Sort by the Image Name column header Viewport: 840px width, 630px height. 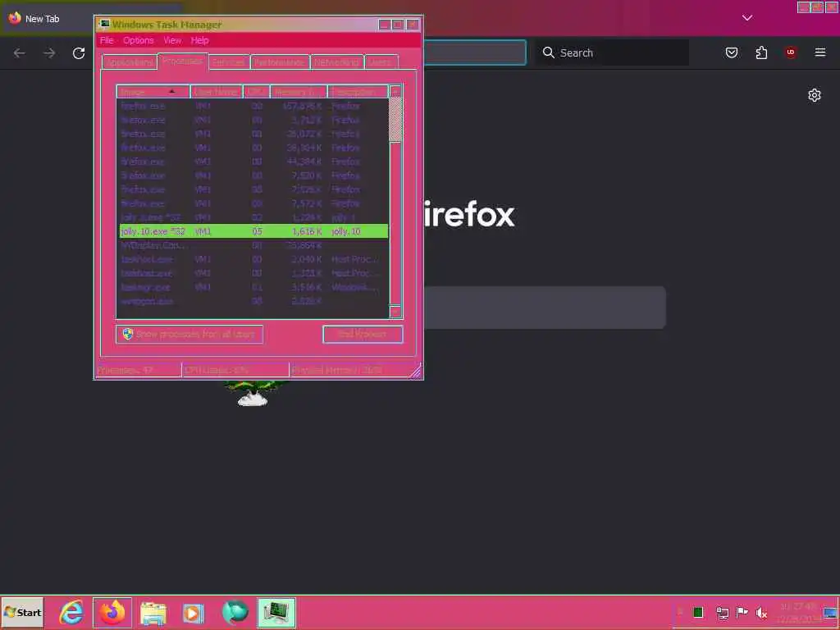[x=153, y=92]
